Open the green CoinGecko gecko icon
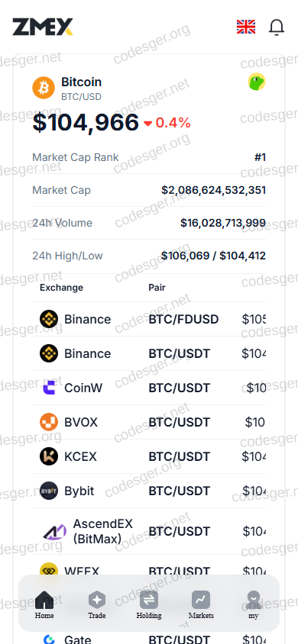 pos(257,82)
